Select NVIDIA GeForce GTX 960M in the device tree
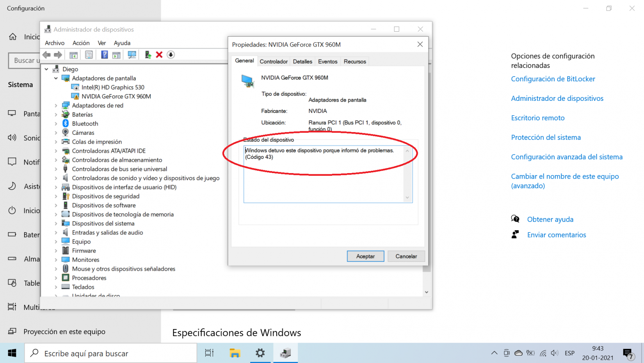The width and height of the screenshot is (644, 363). (116, 96)
